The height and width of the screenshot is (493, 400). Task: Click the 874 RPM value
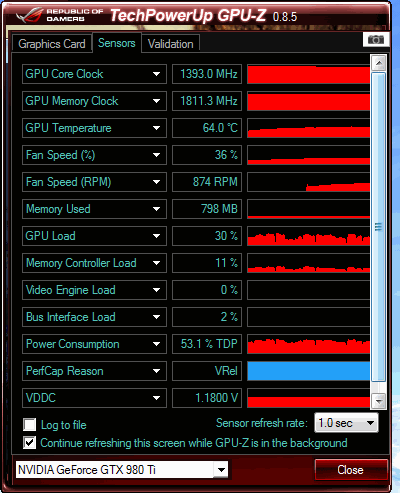coord(207,182)
